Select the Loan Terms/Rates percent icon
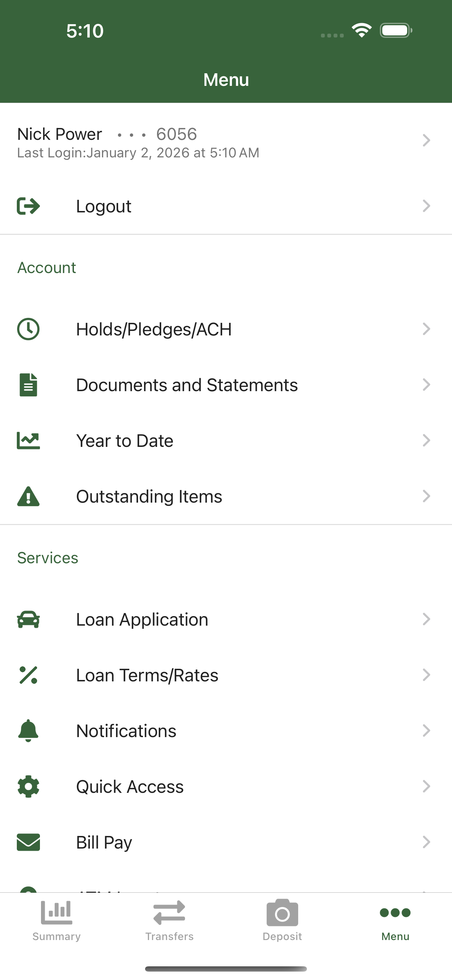 (x=28, y=675)
